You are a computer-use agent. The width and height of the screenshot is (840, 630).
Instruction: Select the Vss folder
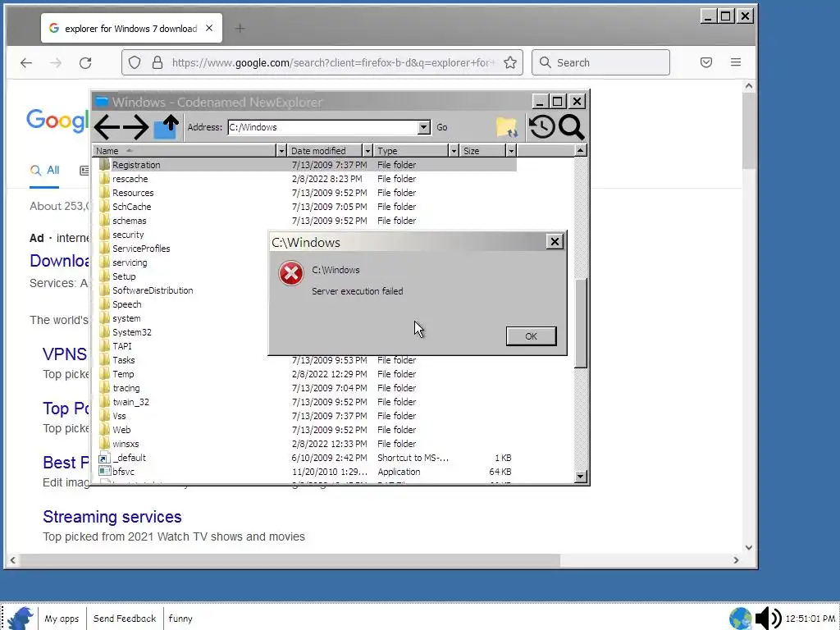[x=119, y=416]
